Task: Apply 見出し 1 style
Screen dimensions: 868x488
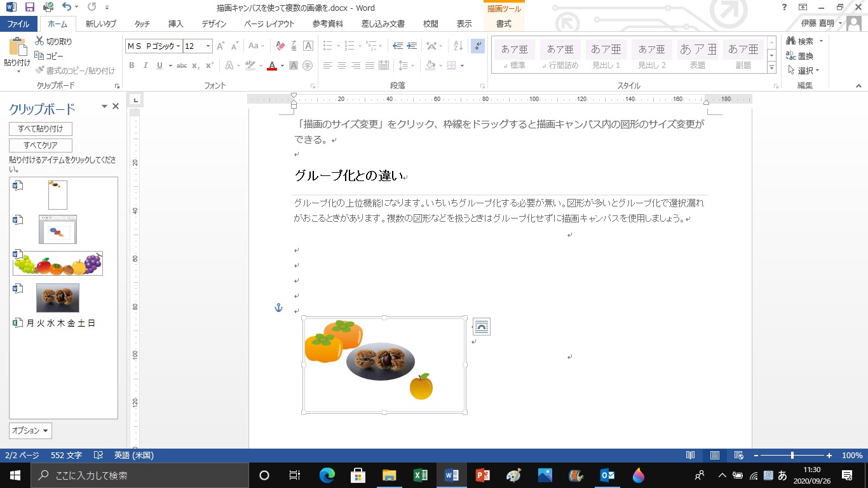Action: [x=606, y=55]
